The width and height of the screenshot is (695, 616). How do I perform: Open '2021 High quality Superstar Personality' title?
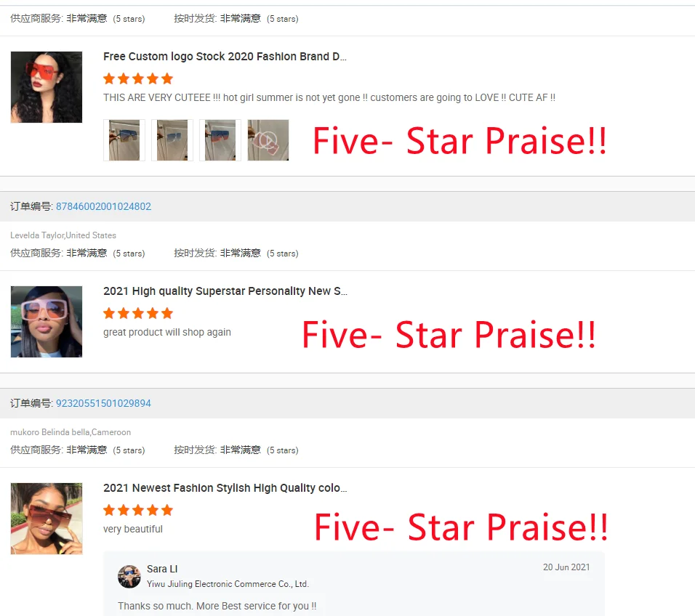(225, 291)
